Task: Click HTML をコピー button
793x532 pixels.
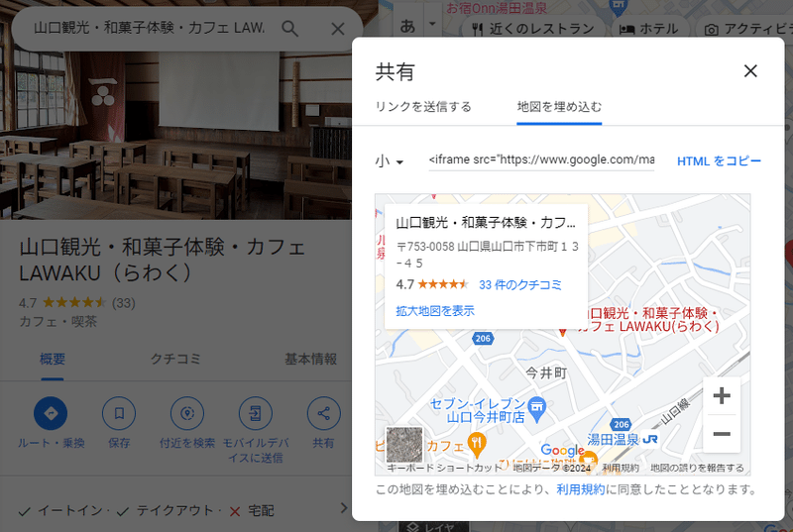Action: (x=719, y=161)
